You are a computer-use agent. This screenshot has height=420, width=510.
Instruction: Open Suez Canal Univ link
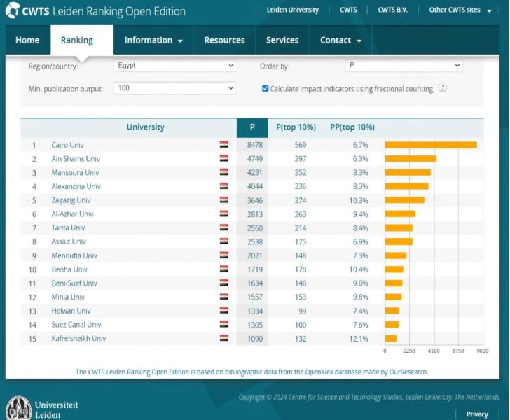76,325
